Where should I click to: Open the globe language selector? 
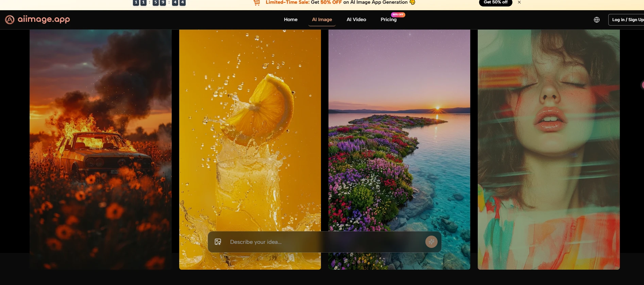click(596, 20)
